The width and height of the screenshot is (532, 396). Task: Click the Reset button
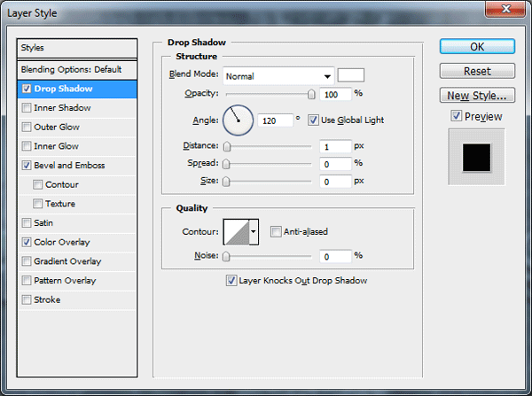coord(477,71)
